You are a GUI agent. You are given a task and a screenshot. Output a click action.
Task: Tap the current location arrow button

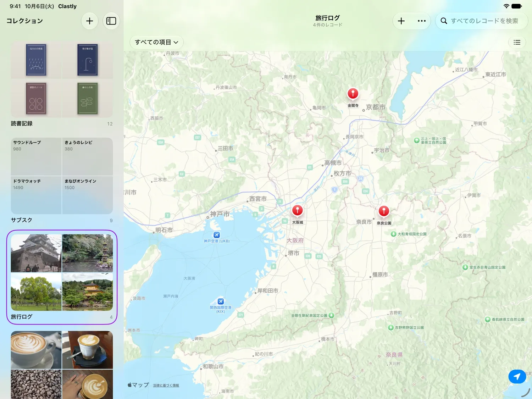click(x=517, y=376)
